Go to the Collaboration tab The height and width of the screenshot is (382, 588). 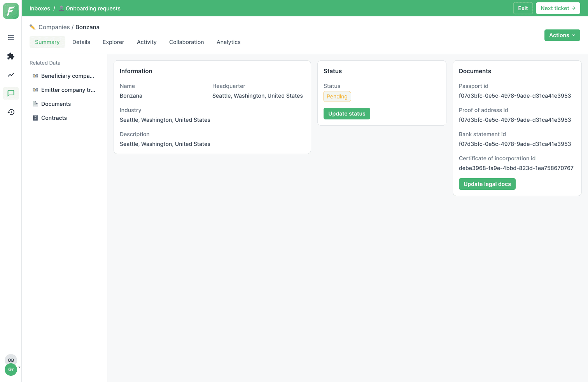pos(187,42)
